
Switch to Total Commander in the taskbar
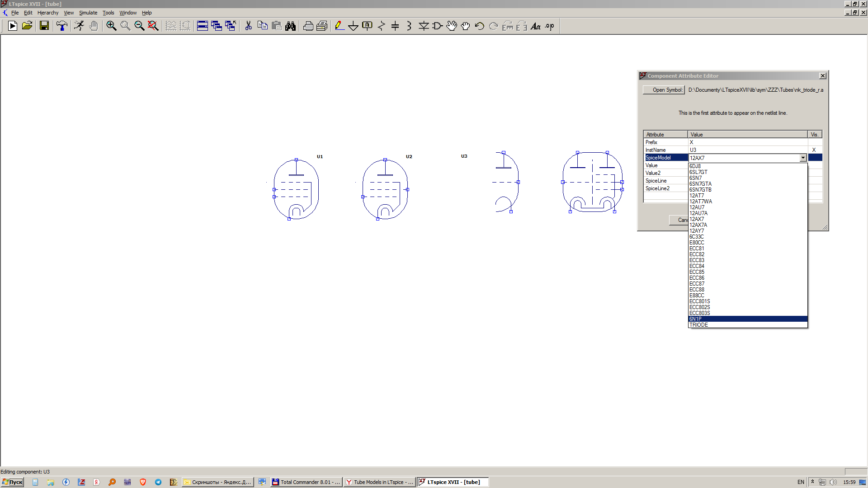(306, 482)
